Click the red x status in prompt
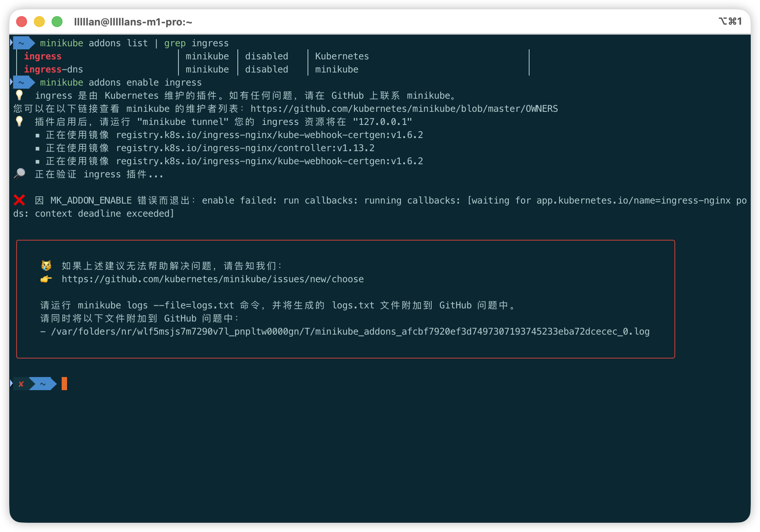The width and height of the screenshot is (760, 532). point(21,384)
